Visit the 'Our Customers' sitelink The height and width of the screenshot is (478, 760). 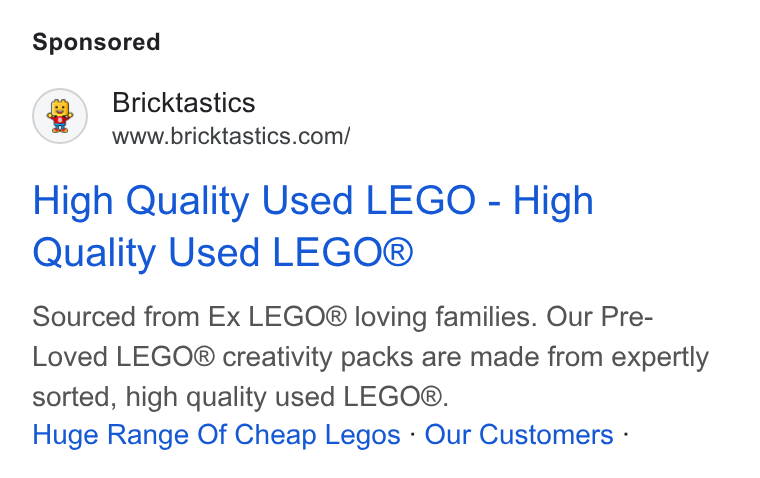(x=519, y=434)
